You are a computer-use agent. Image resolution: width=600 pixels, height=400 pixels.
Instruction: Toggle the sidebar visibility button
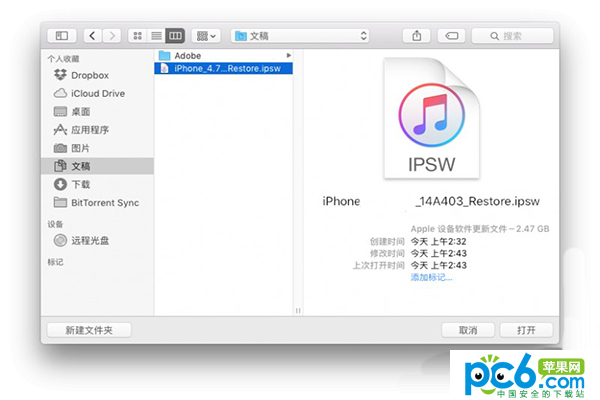click(62, 36)
